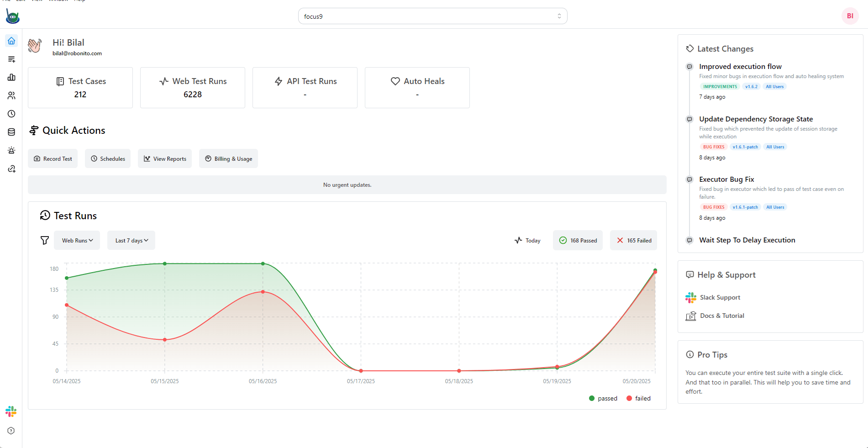Click v1.6.1-patch tag under Update Dependency
The height and width of the screenshot is (448, 868).
745,147
